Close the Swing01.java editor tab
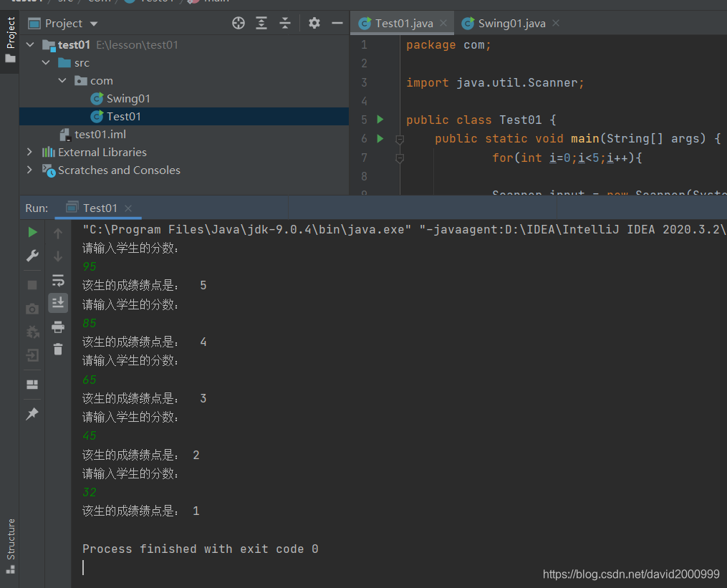Screen dimensions: 727x588 click(555, 23)
